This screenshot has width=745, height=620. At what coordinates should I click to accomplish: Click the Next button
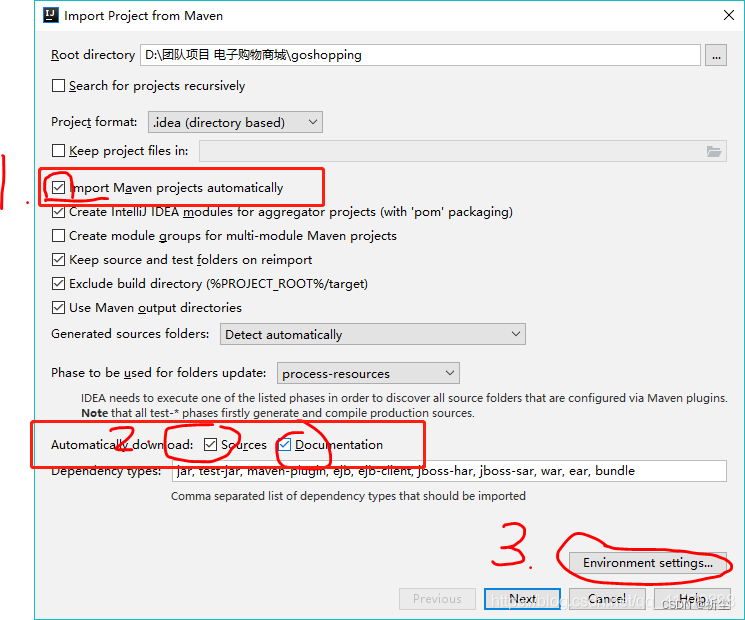click(522, 599)
